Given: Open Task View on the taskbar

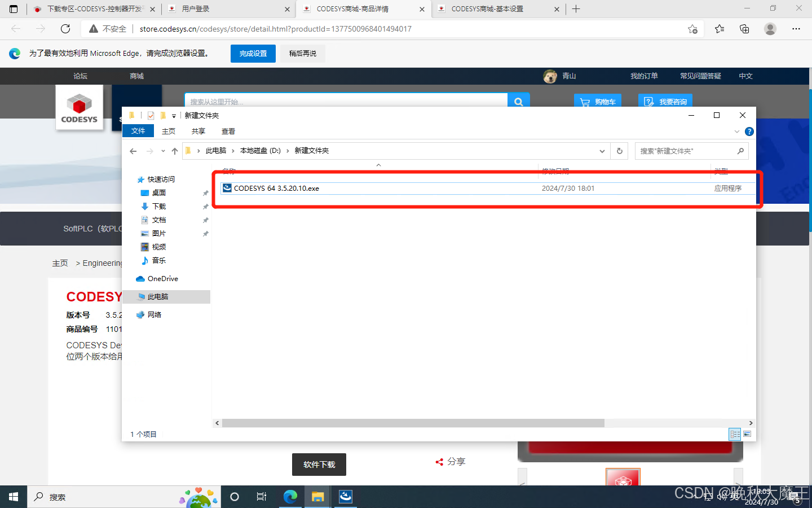Looking at the screenshot, I should (x=262, y=497).
